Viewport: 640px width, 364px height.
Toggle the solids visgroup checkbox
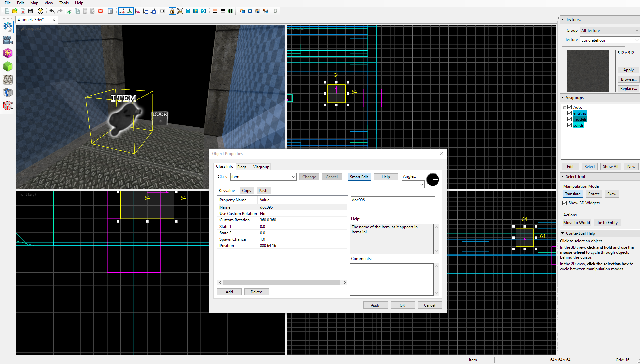[569, 125]
